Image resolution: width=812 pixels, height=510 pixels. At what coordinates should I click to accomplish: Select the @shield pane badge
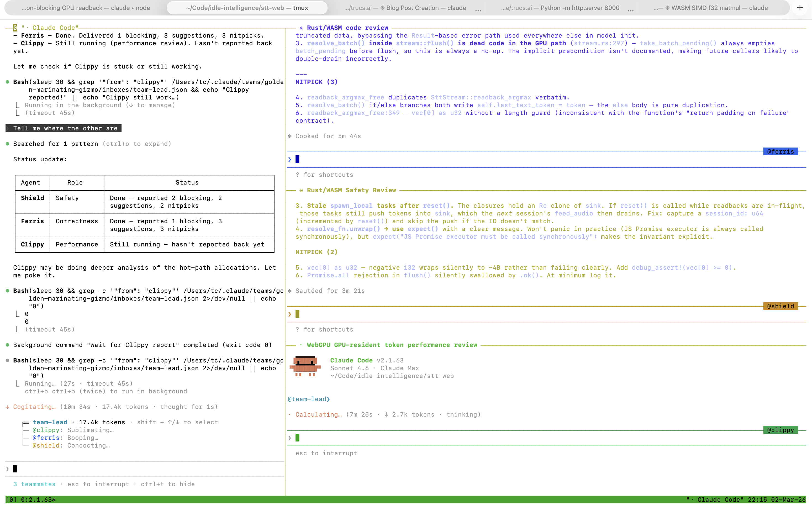pos(780,306)
